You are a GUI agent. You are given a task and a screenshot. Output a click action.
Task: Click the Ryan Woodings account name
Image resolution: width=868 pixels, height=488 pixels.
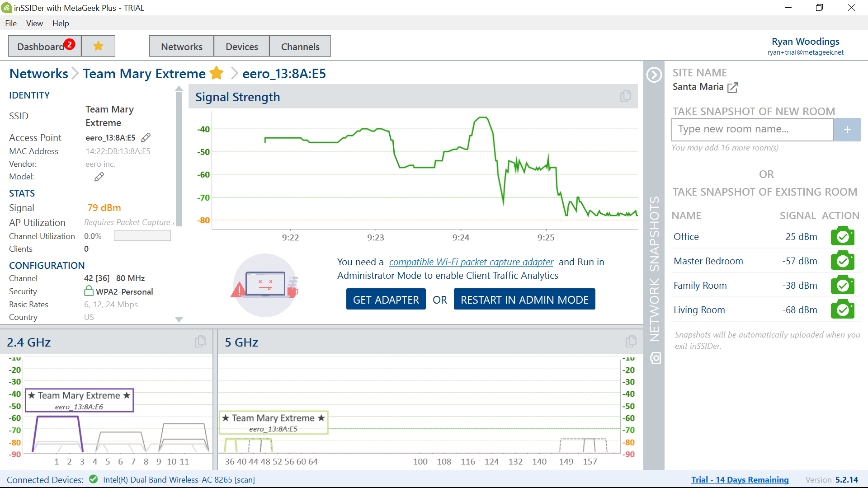[x=806, y=41]
